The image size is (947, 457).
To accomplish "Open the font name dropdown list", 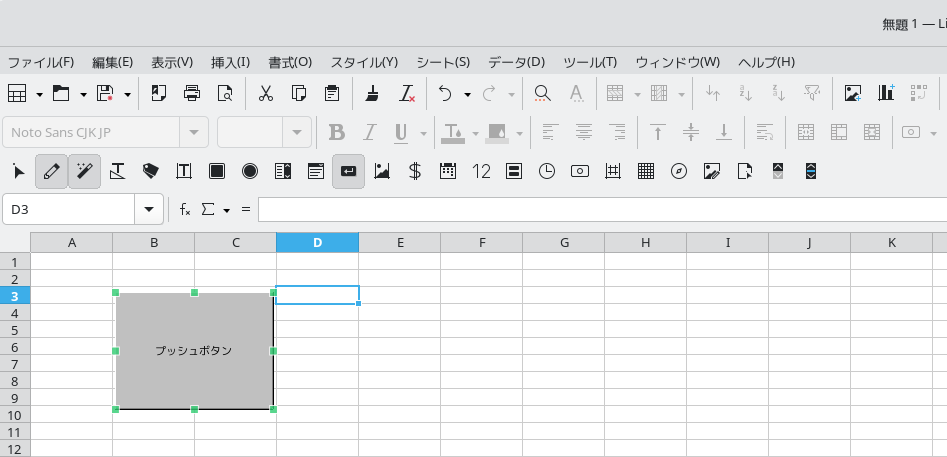I will click(194, 132).
